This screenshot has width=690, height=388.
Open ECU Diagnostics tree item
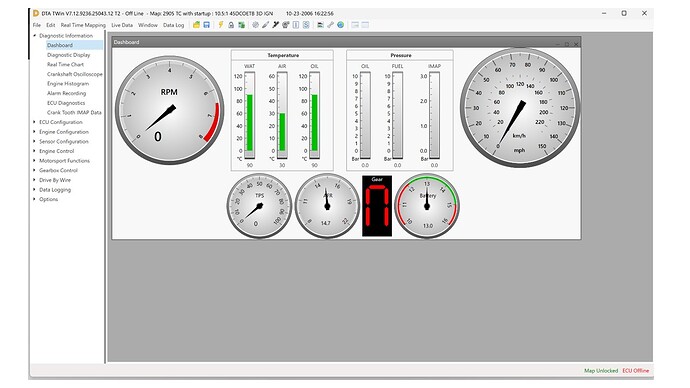click(66, 103)
